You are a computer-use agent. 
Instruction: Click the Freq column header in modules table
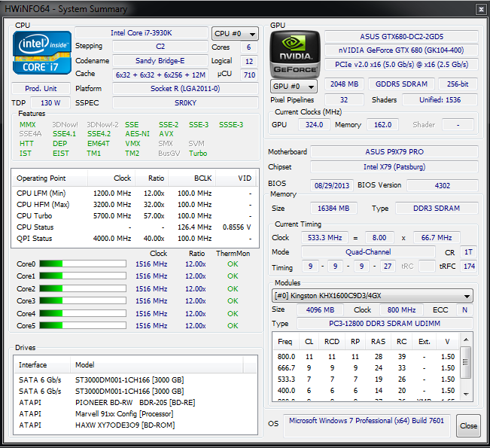285,342
